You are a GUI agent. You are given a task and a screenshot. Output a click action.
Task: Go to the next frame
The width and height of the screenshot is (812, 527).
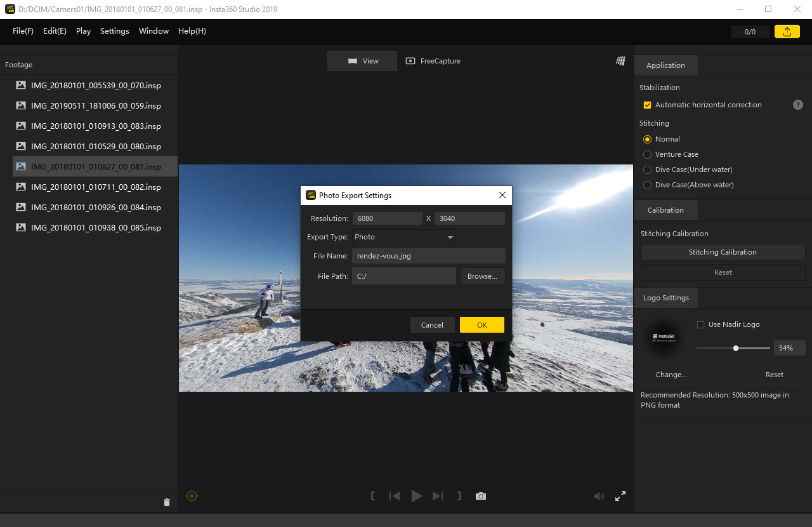pyautogui.click(x=438, y=496)
